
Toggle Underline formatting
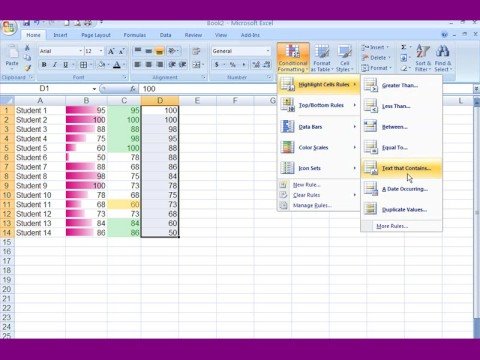[65, 65]
